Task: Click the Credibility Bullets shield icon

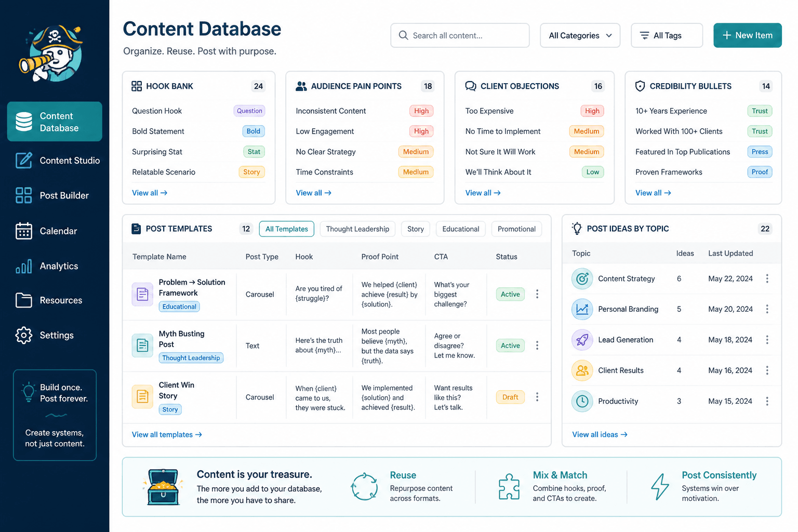Action: tap(640, 86)
